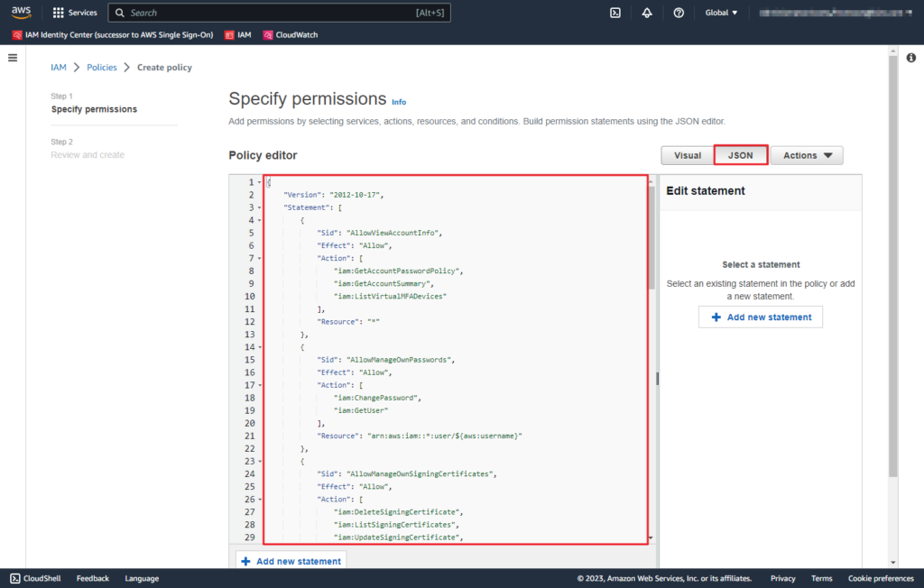924x588 pixels.
Task: Click the user ARN resource string on line 21
Action: pyautogui.click(x=445, y=436)
